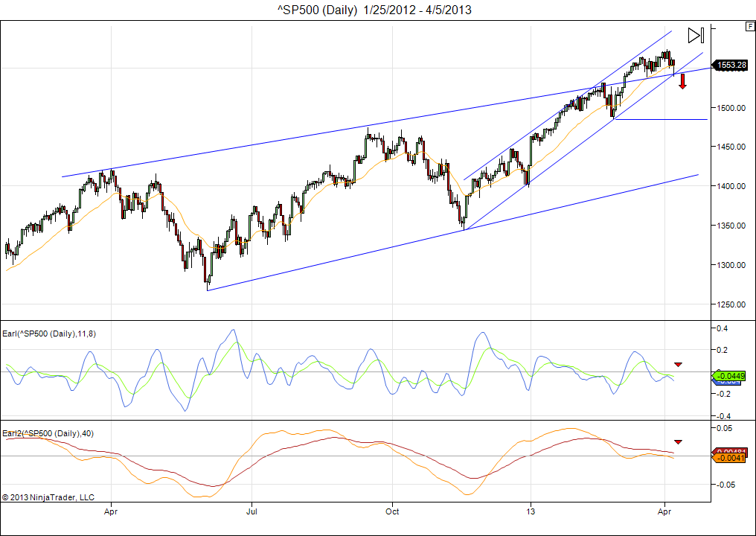
Task: Click the skip-to-end arrow icon on chart
Action: [695, 35]
